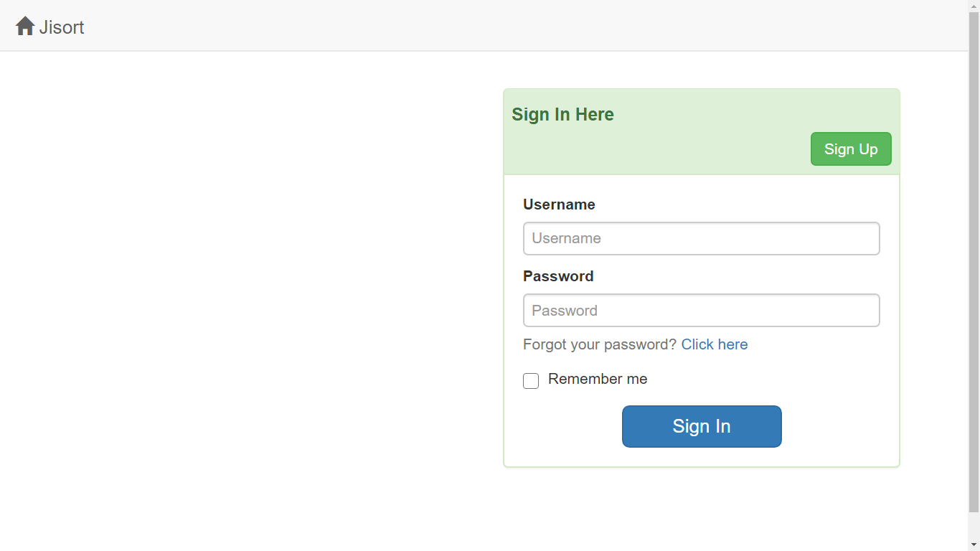Image resolution: width=980 pixels, height=551 pixels.
Task: Click the Password input field
Action: (x=702, y=310)
